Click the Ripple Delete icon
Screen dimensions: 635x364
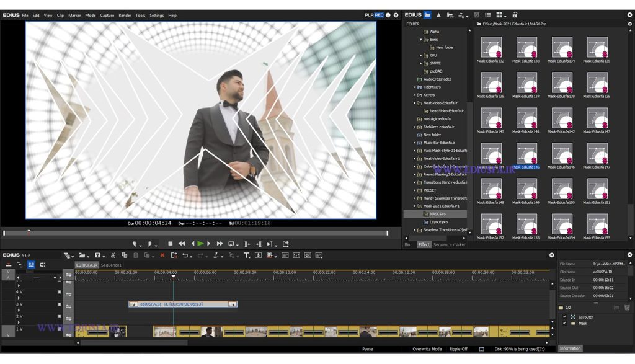point(174,255)
